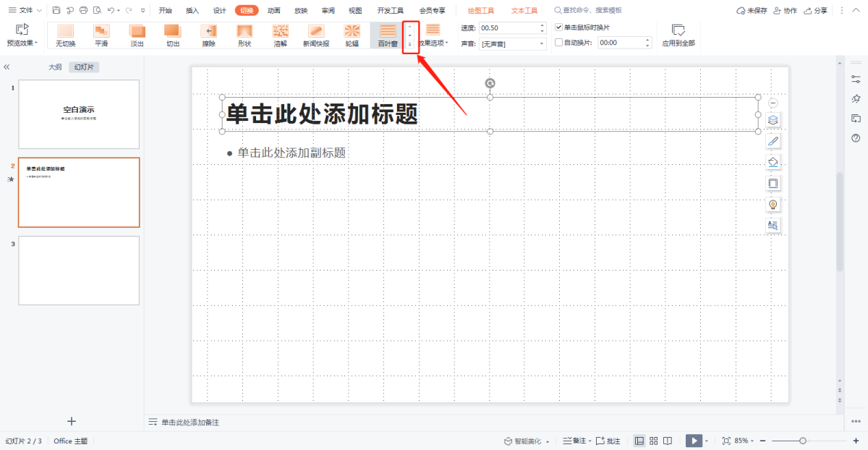Start slideshow with the play button
This screenshot has height=450, width=868.
(693, 441)
